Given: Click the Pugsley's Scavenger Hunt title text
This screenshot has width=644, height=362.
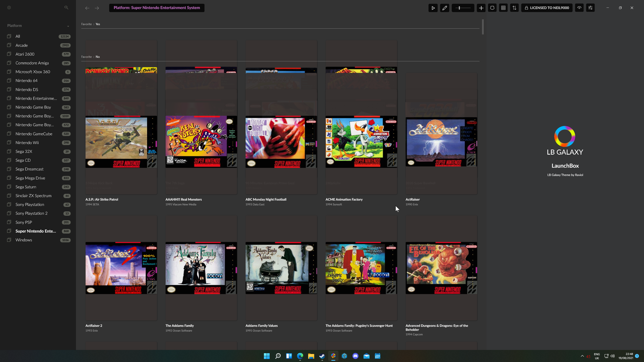Looking at the screenshot, I should (359, 326).
